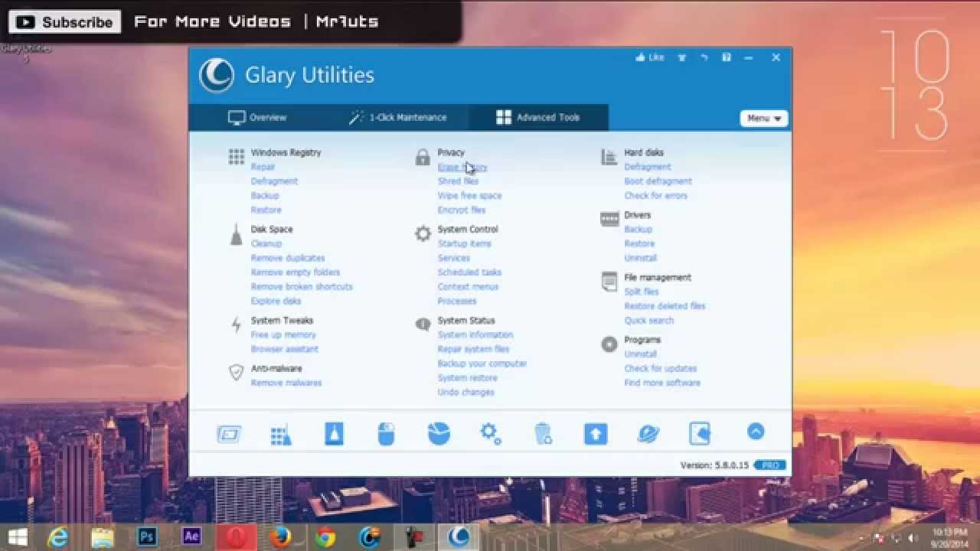Click the YouTube Subscribe button

pos(65,22)
